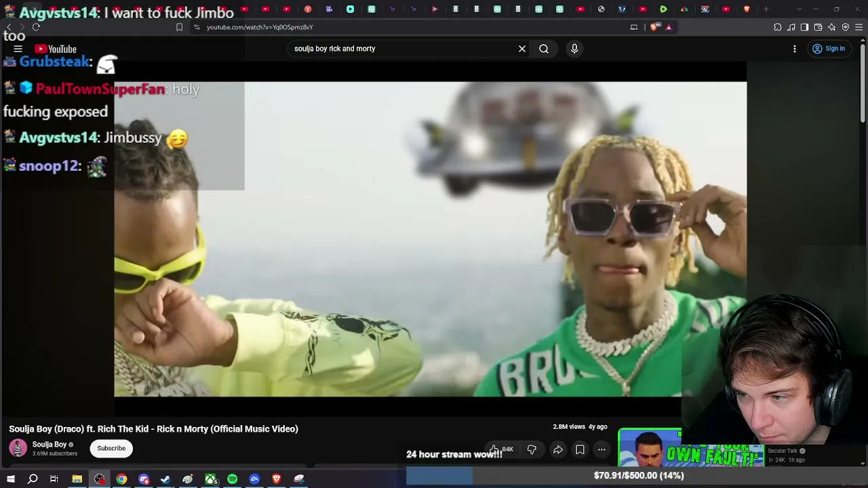Screen dimensions: 868x488
Task: Bookmark this page in the address bar
Action: tap(179, 27)
